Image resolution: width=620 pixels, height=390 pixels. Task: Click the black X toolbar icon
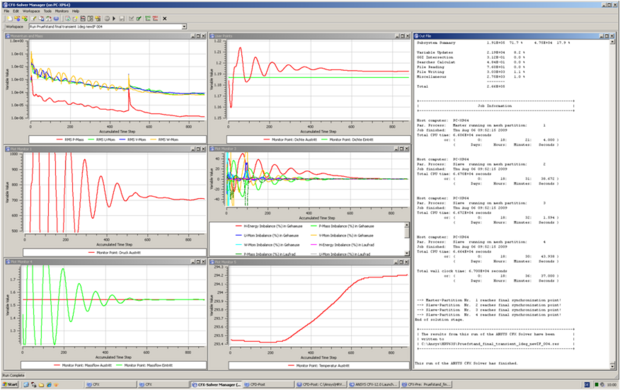[165, 19]
